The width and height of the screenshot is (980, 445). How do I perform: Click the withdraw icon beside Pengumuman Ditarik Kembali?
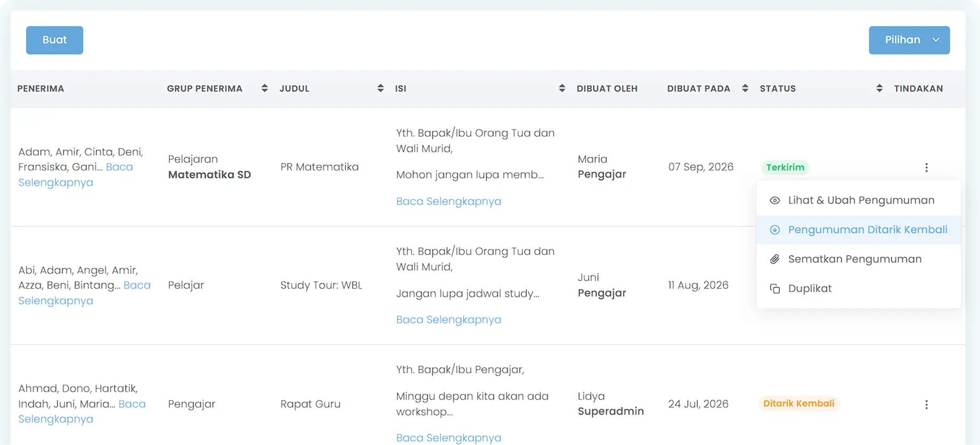[775, 230]
